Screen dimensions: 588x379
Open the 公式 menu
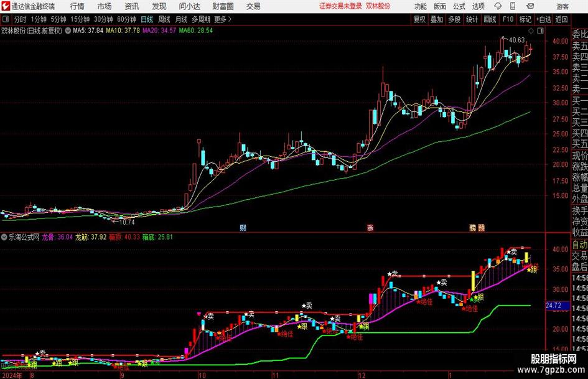(x=459, y=6)
